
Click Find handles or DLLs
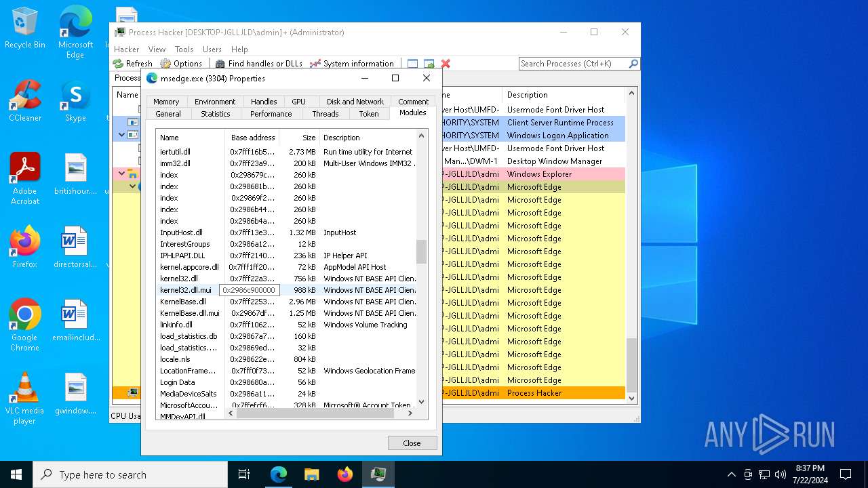258,64
